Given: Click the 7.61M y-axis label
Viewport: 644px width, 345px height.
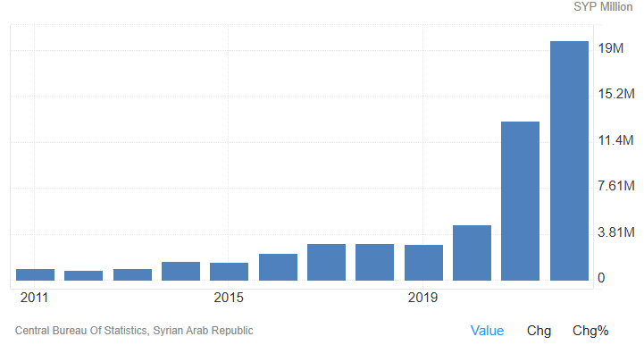Looking at the screenshot, I should click(616, 186).
